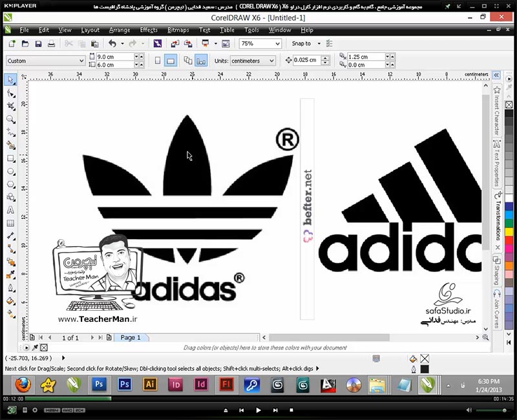Select the No color swatch in palette
Image resolution: width=517 pixels, height=420 pixels.
[509, 105]
